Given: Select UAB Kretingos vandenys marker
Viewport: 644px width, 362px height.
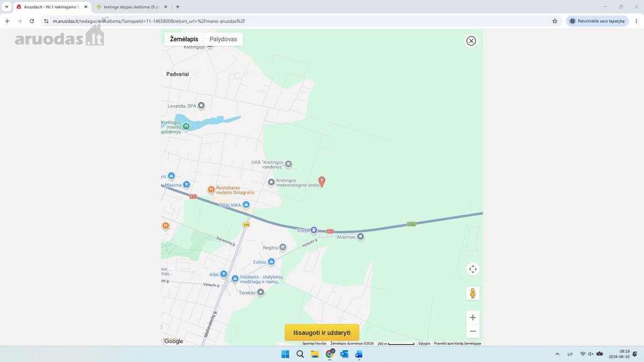Looking at the screenshot, I should [288, 164].
